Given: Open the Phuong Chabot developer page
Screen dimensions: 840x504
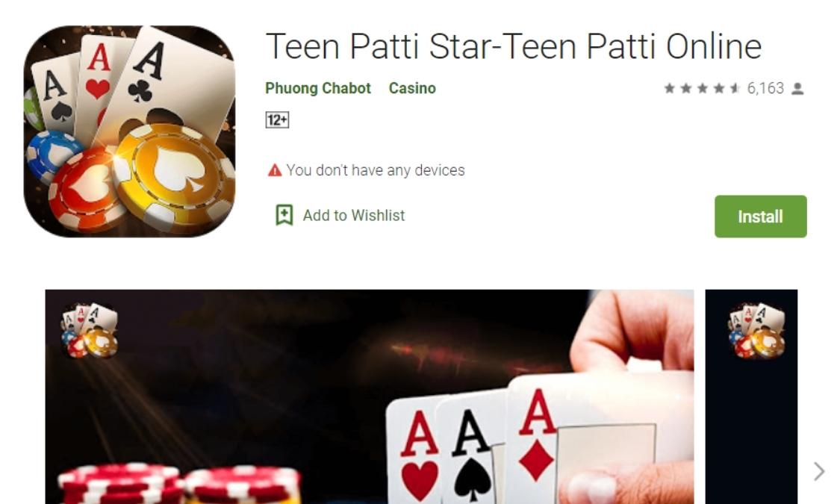Looking at the screenshot, I should coord(317,88).
